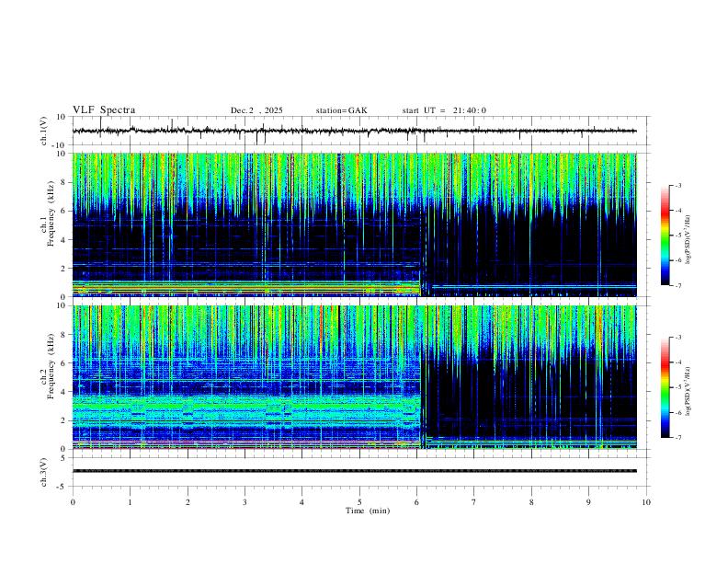Click inside the ch.1 spectrogram panel
This screenshot has width=728, height=563.
pyautogui.click(x=354, y=224)
